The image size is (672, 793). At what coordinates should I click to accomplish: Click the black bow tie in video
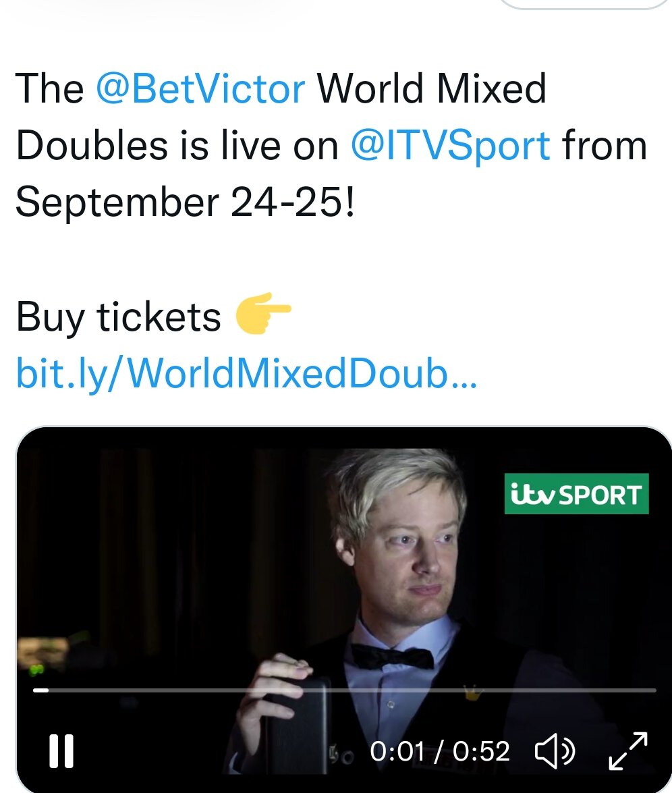(x=393, y=657)
